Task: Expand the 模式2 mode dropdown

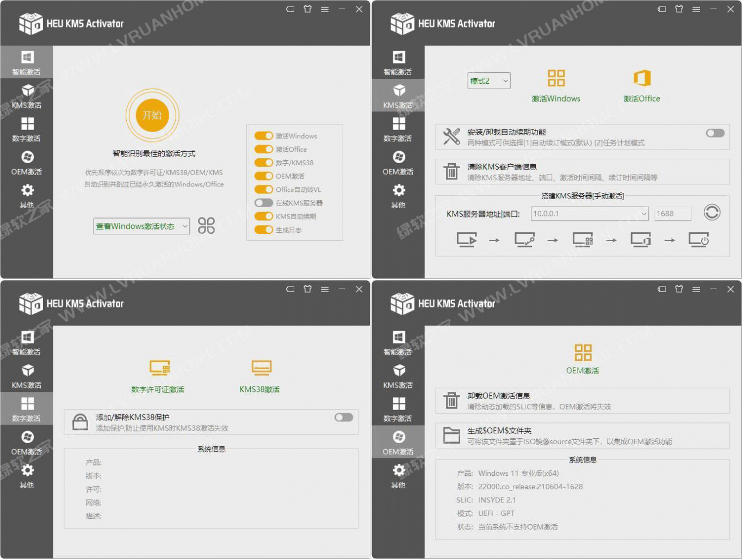Action: 488,81
